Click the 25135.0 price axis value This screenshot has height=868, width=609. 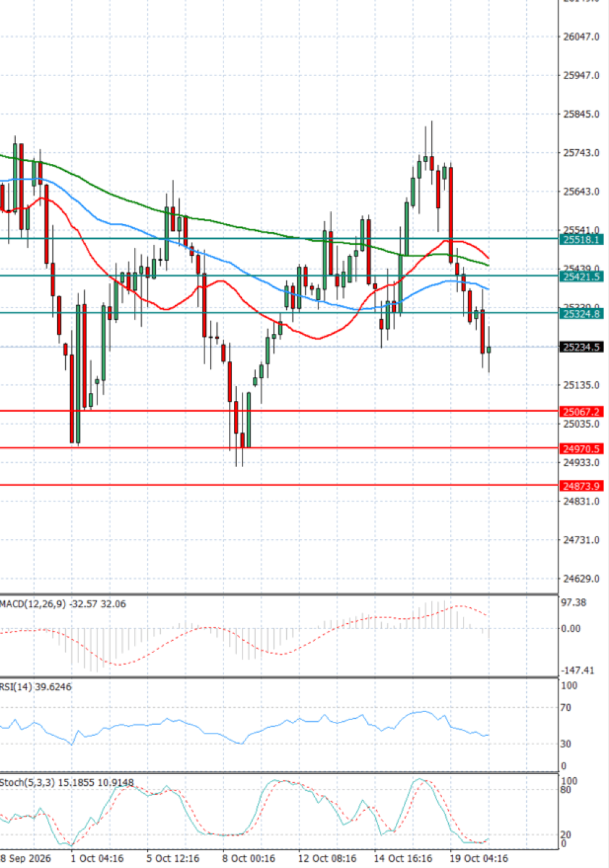pyautogui.click(x=582, y=385)
